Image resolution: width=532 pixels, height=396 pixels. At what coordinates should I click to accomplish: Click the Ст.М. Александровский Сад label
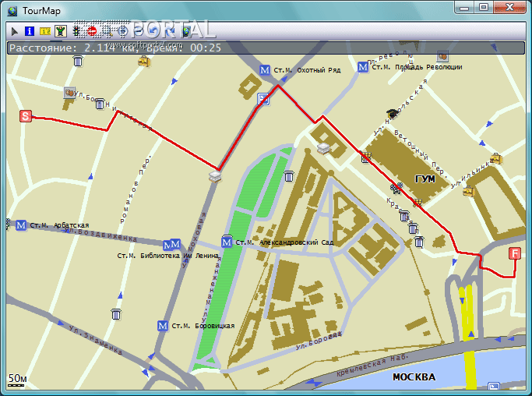(284, 242)
